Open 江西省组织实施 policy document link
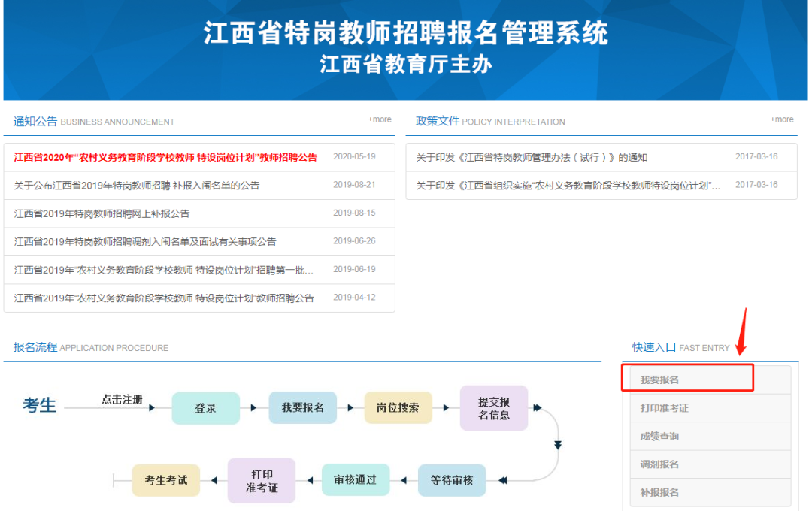Viewport: 812px width, 511px height. click(568, 186)
